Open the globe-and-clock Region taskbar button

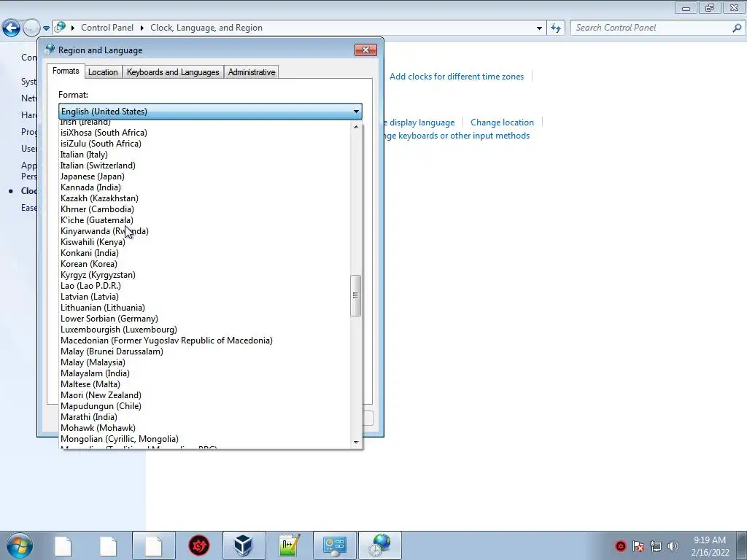pyautogui.click(x=379, y=545)
